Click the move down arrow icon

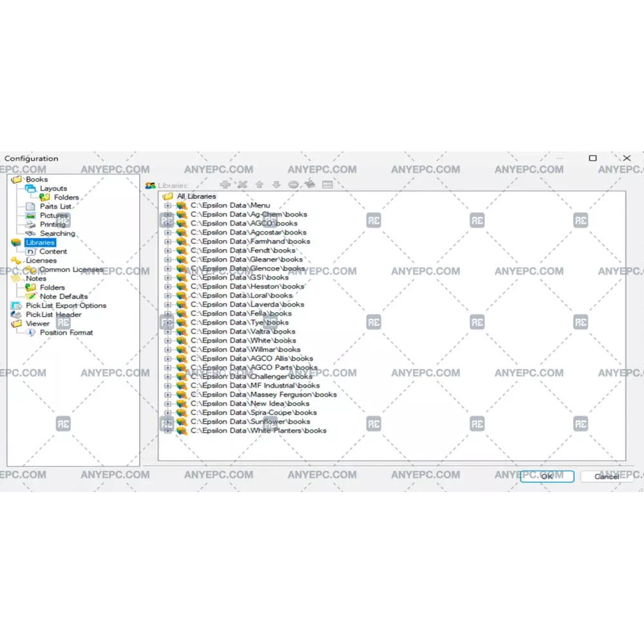[x=276, y=185]
